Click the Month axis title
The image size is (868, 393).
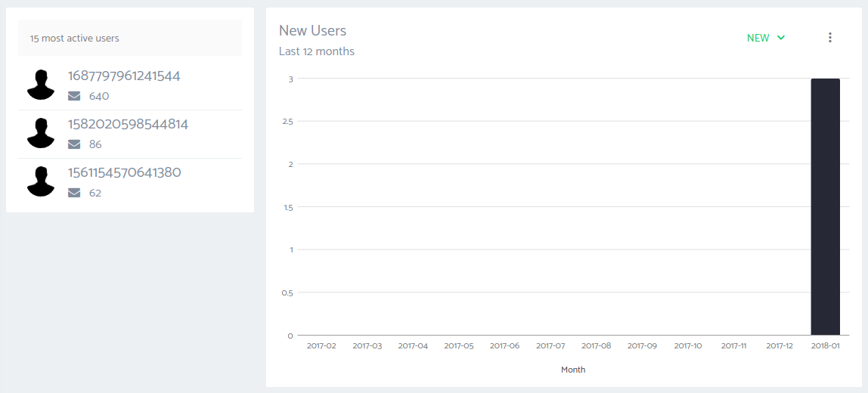click(x=573, y=370)
